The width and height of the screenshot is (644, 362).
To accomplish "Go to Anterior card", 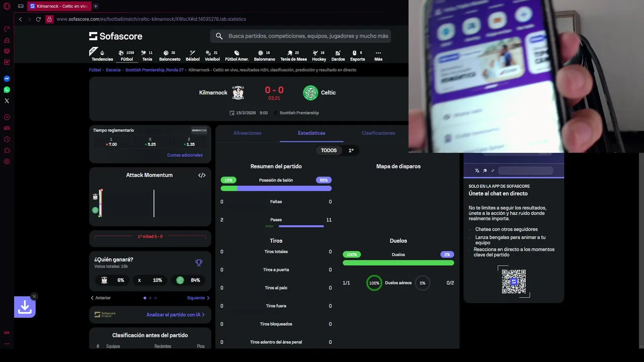I will [x=101, y=298].
